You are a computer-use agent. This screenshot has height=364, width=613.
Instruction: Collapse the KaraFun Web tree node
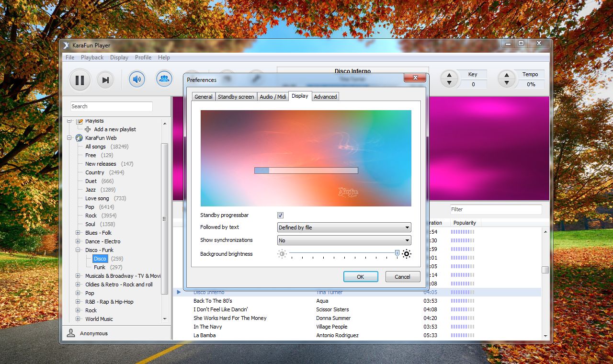point(69,138)
